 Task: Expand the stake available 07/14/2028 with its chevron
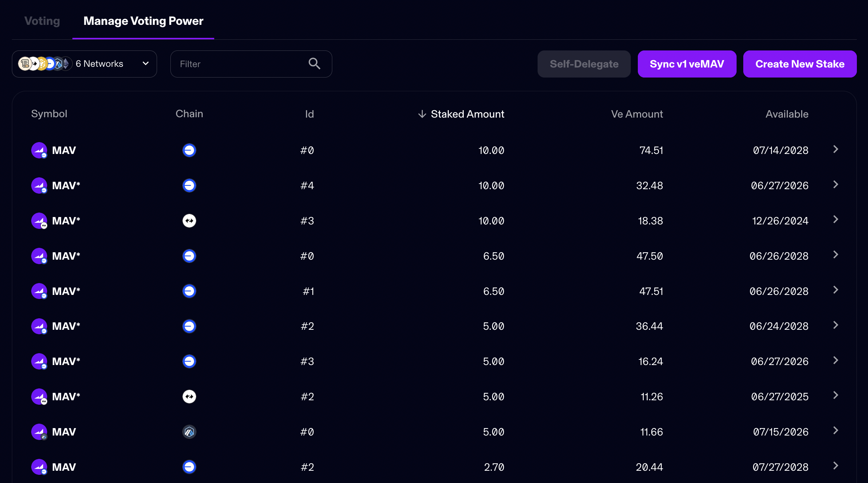click(x=835, y=149)
